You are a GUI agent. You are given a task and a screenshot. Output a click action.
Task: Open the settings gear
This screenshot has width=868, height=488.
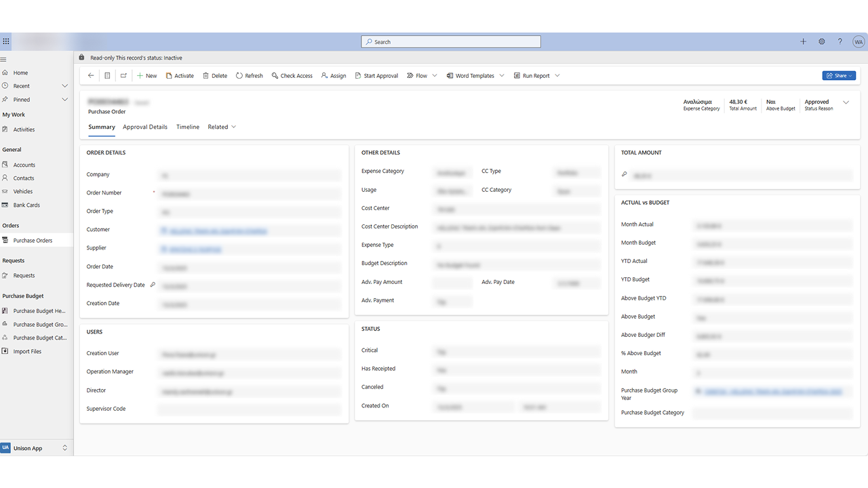(x=821, y=41)
